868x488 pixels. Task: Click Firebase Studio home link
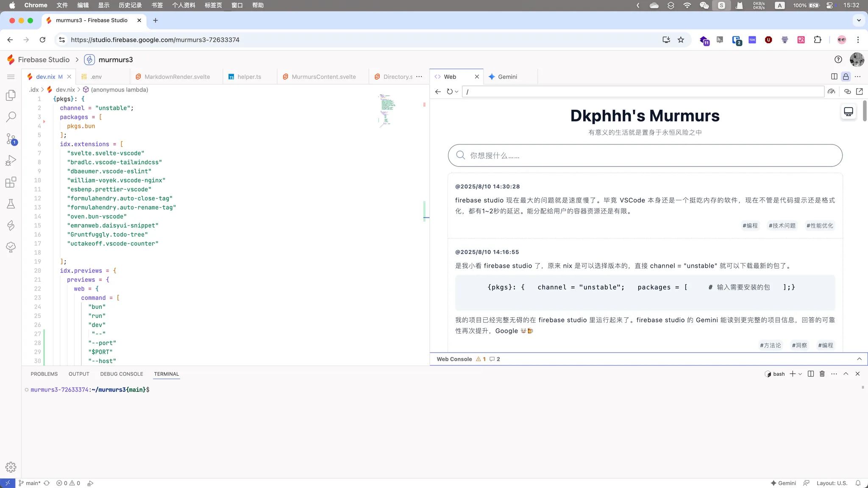coord(38,60)
